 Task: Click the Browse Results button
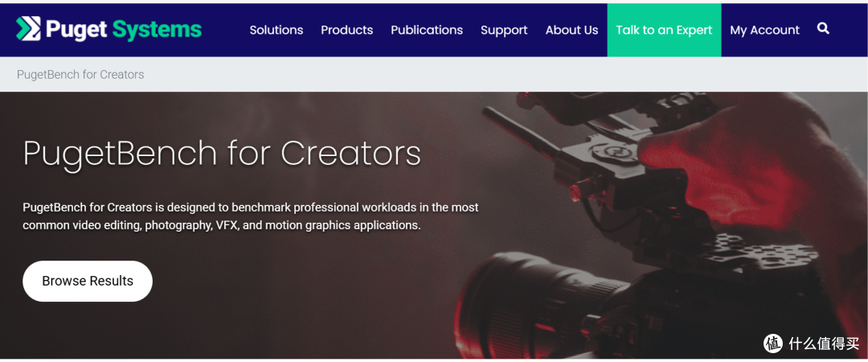[88, 281]
